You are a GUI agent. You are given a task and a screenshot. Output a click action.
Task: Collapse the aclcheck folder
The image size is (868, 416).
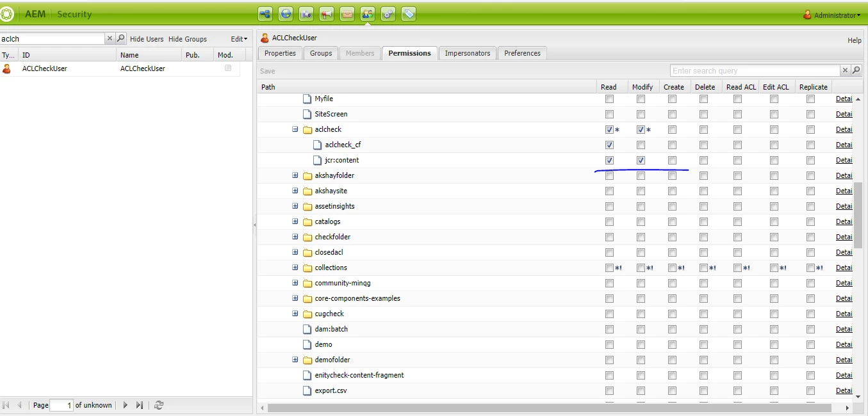pos(295,129)
